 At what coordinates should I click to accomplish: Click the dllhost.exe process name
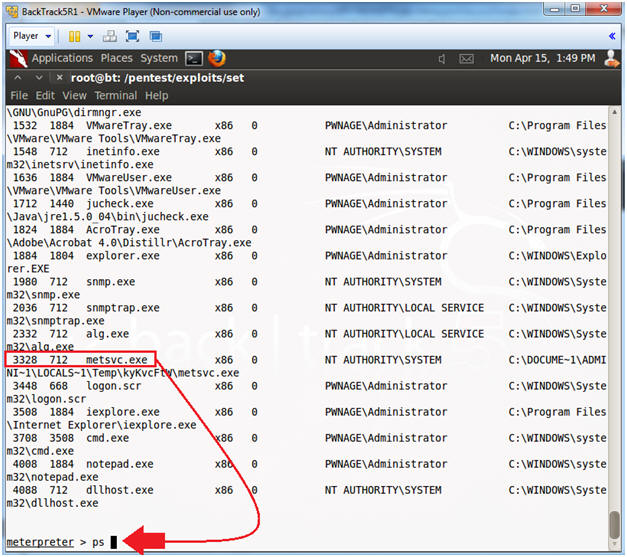(120, 490)
